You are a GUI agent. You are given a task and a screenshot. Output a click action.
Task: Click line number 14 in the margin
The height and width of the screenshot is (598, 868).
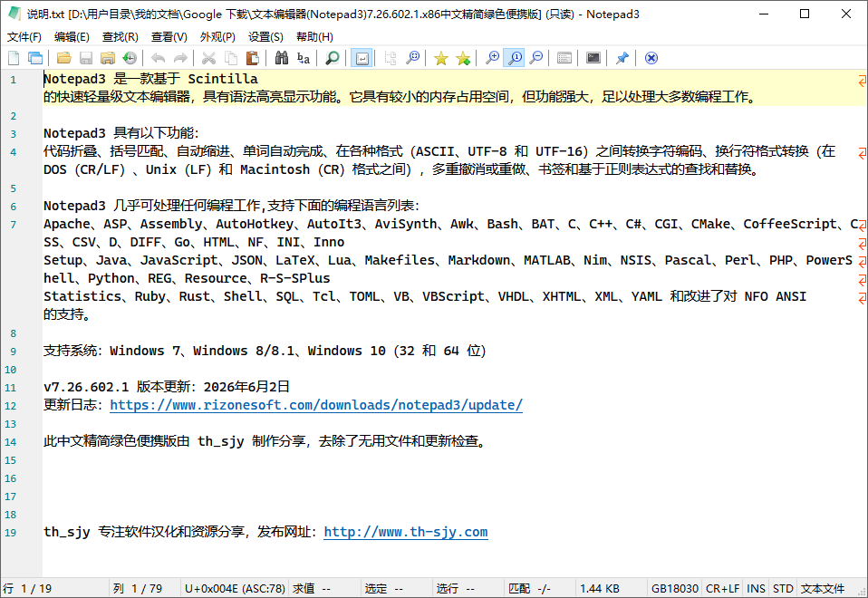(x=11, y=442)
